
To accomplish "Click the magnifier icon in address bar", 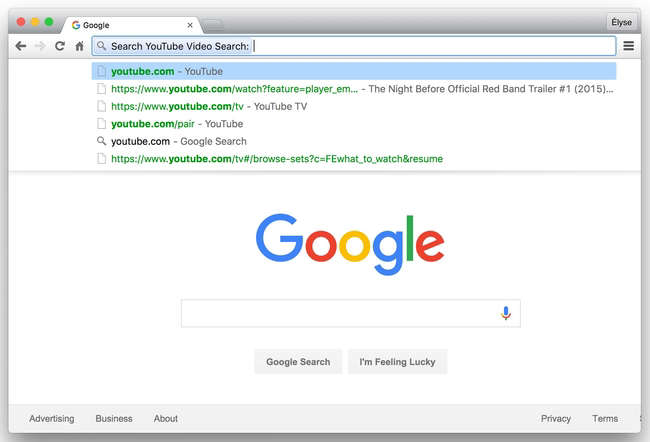I will [x=102, y=46].
